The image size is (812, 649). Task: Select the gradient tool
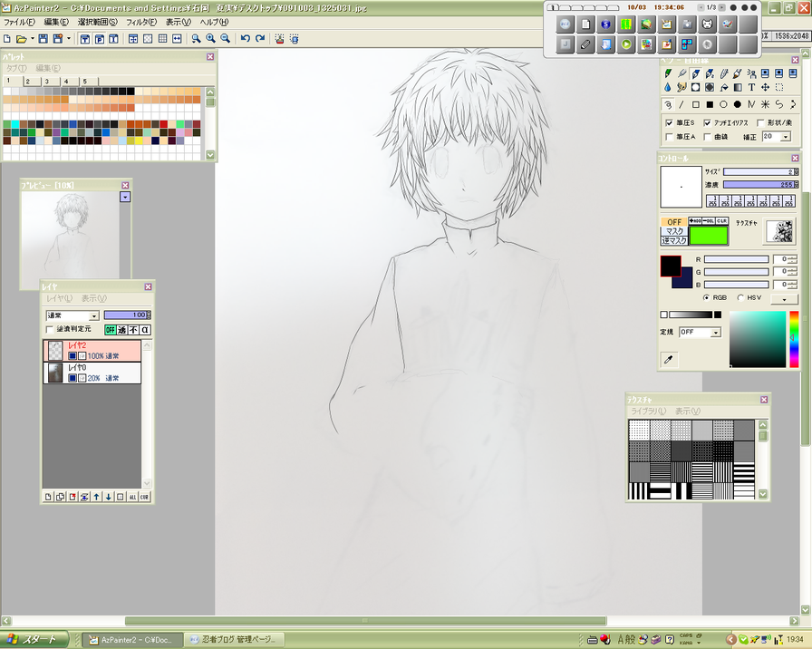pos(738,88)
